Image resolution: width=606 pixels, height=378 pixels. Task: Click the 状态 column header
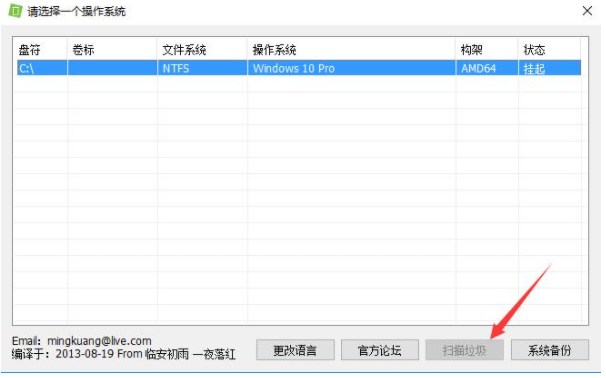[x=549, y=49]
